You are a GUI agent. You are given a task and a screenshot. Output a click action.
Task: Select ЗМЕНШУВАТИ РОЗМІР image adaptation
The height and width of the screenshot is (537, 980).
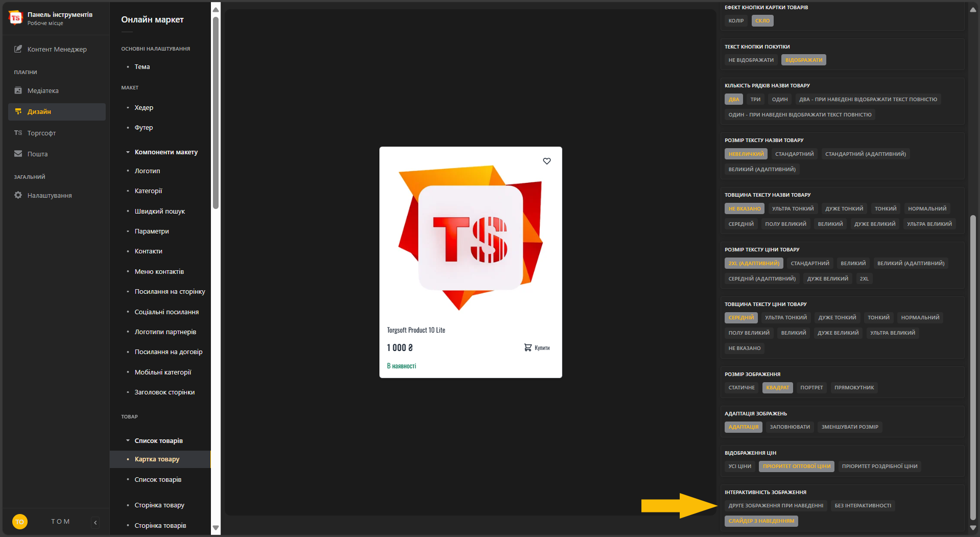[850, 427]
